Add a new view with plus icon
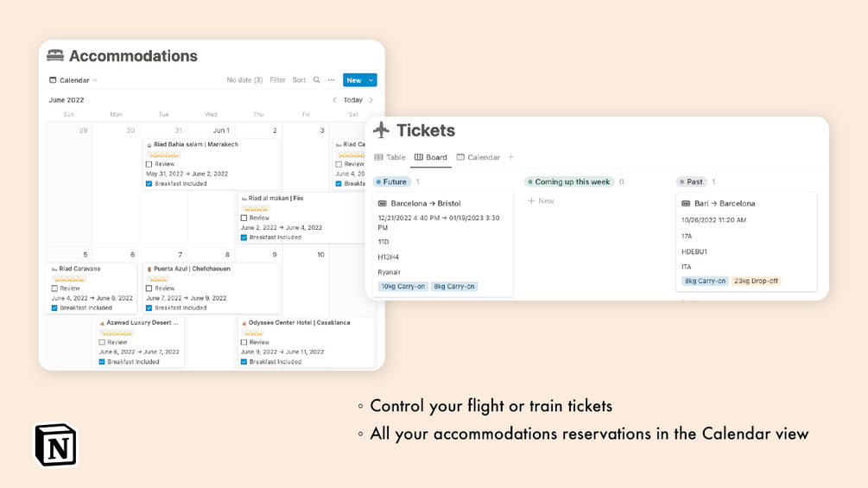This screenshot has width=868, height=488. coord(511,157)
